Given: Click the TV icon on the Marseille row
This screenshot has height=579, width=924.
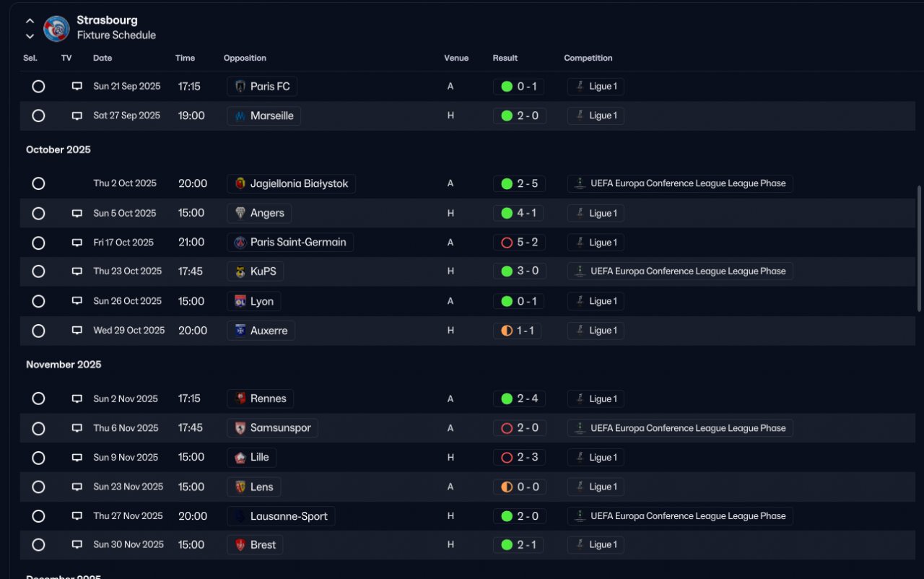Looking at the screenshot, I should point(77,116).
